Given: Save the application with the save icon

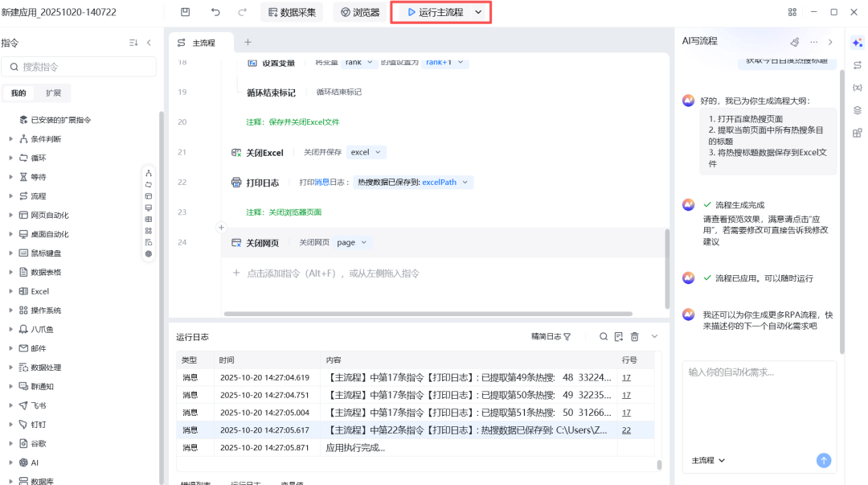Looking at the screenshot, I should pyautogui.click(x=186, y=12).
